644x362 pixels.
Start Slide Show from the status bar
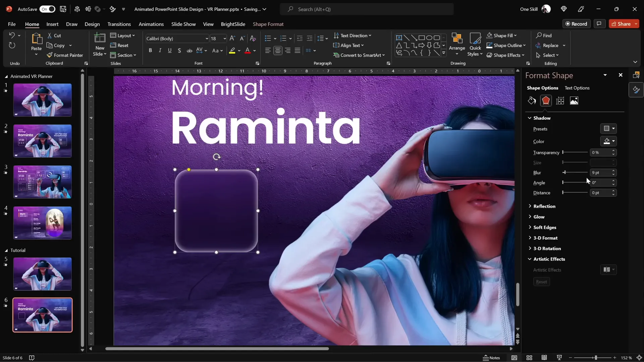point(559,358)
